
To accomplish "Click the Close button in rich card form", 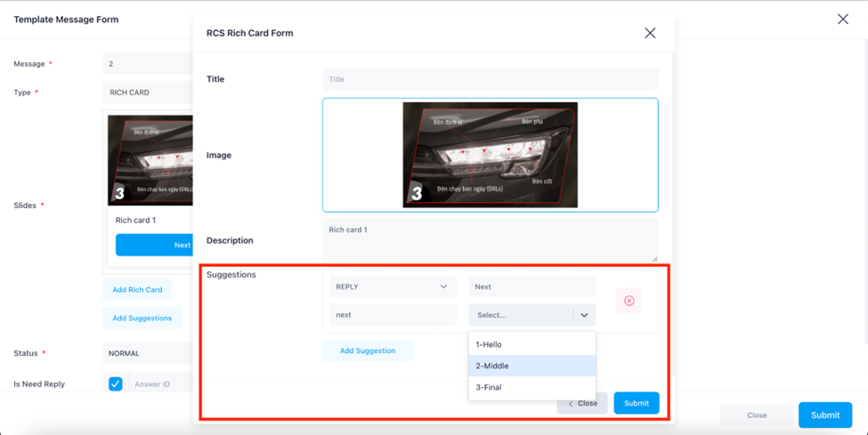I will [x=583, y=403].
